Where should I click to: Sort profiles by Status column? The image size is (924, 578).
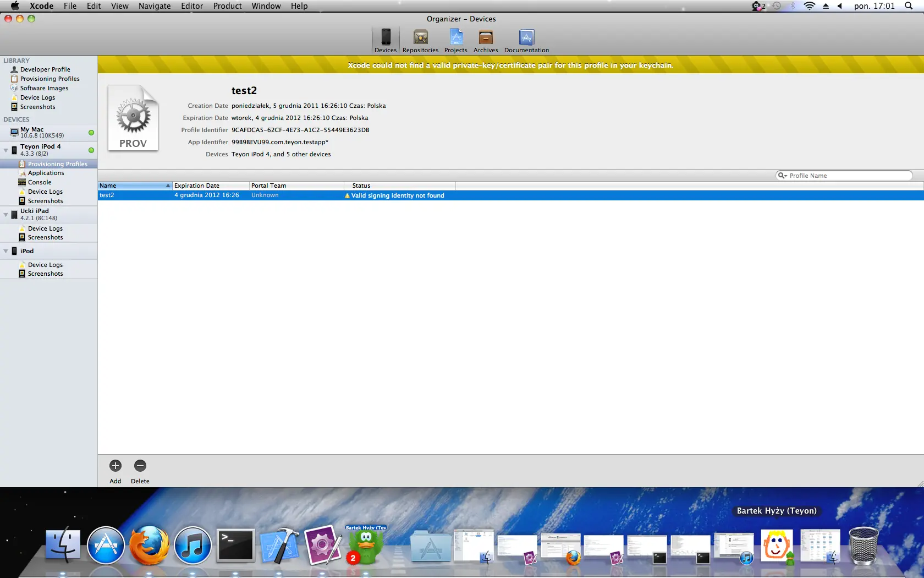click(399, 186)
